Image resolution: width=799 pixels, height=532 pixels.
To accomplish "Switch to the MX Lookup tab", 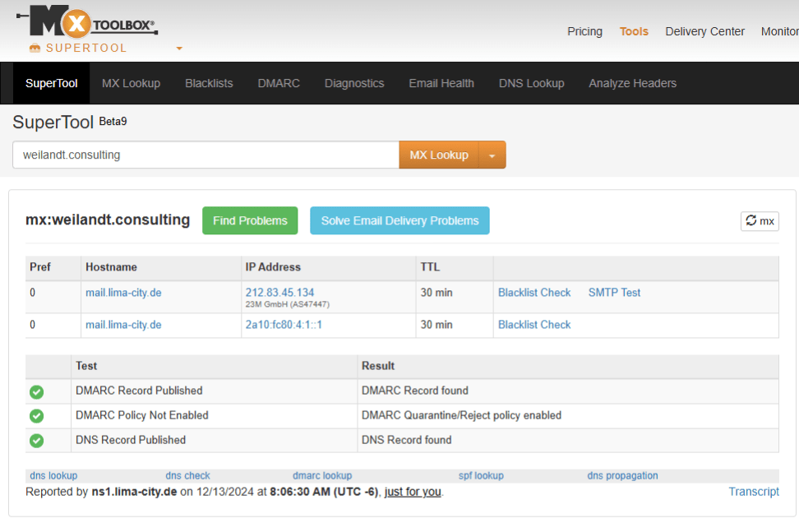I will click(x=131, y=84).
